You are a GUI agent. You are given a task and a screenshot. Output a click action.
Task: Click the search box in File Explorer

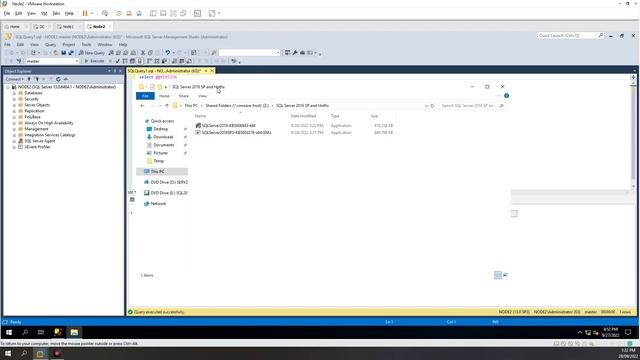(x=472, y=106)
